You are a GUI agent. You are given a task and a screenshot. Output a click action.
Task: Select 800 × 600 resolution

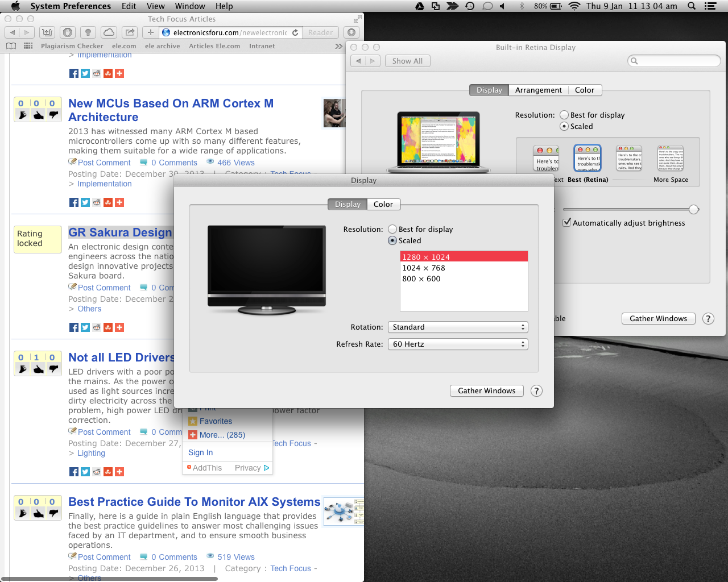tap(464, 278)
